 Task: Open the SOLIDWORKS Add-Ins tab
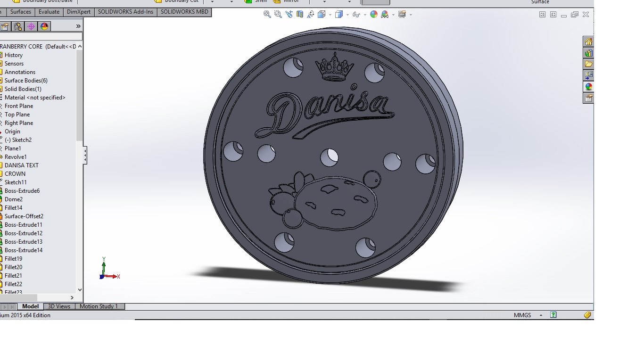pos(125,12)
